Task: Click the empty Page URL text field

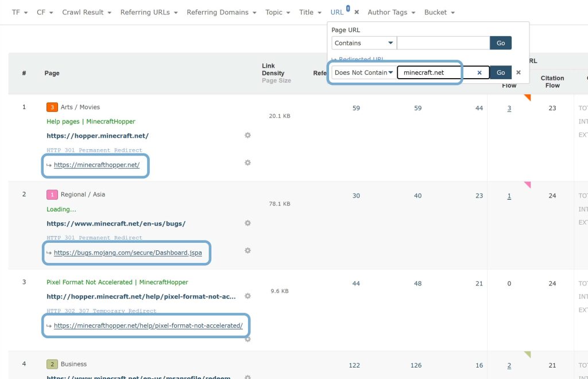Action: pyautogui.click(x=443, y=43)
